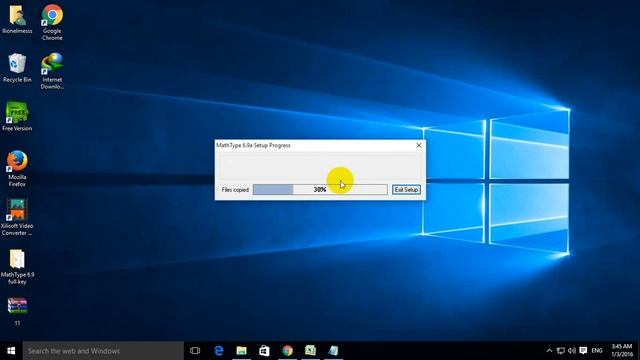Switch to the Excel taskbar icon
This screenshot has width=640, height=360.
point(310,351)
